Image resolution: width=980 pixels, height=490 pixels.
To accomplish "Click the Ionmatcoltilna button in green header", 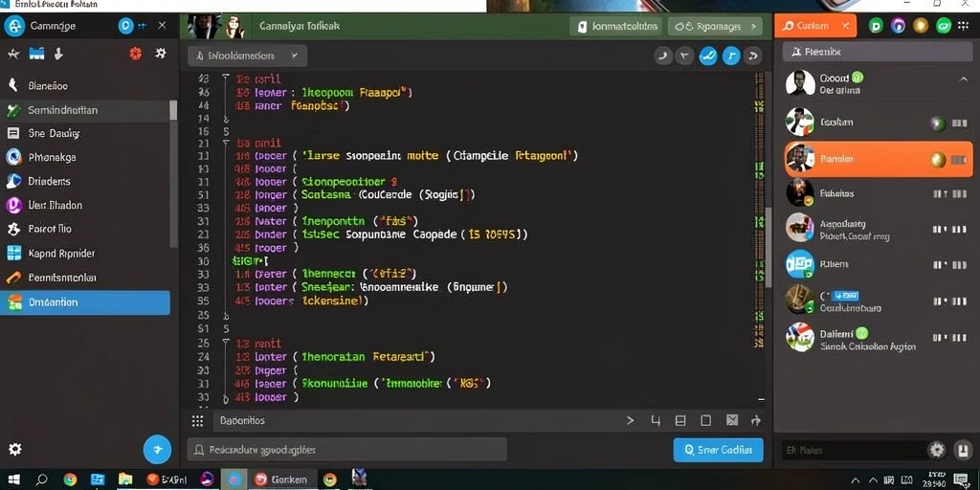I will point(617,26).
